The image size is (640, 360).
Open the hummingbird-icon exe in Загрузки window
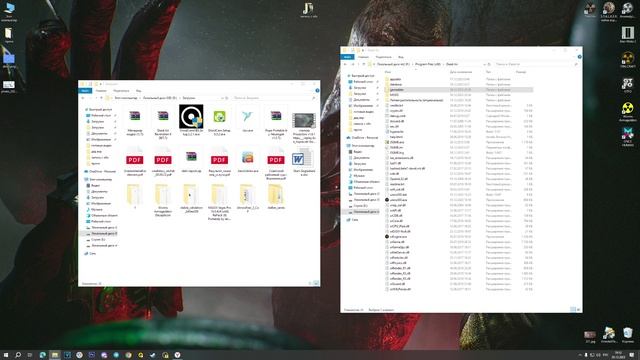click(247, 117)
